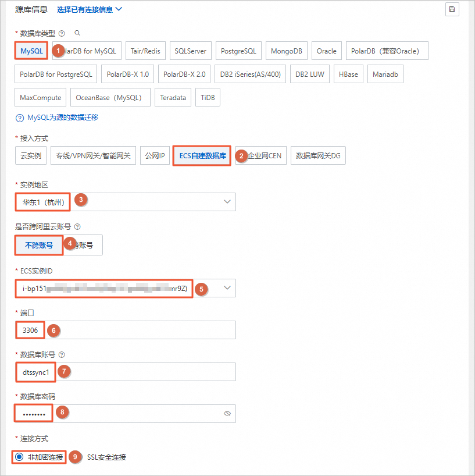Select SSL安全连接 radio option
Viewport: 475px width, 476px height.
(x=106, y=457)
